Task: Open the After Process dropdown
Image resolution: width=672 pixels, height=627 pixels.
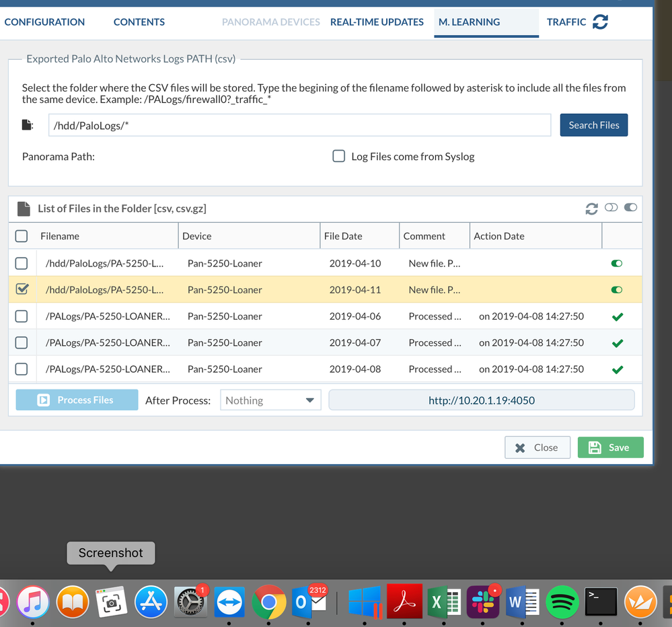Action: click(270, 400)
